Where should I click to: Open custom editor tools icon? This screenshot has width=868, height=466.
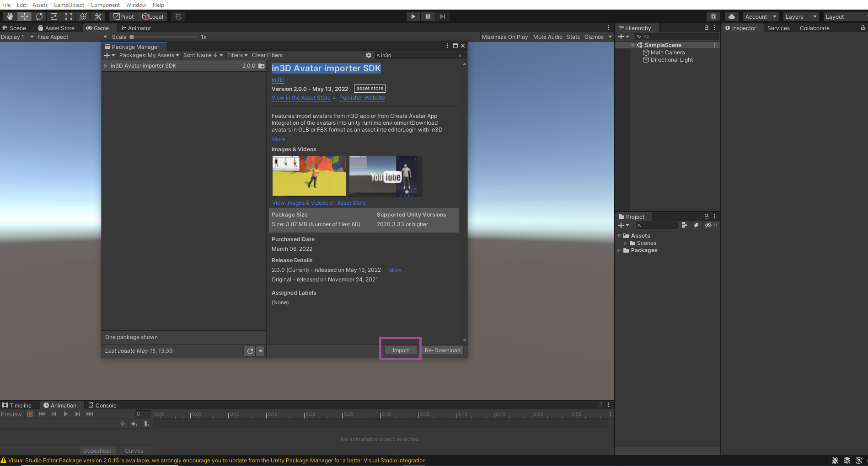click(x=98, y=16)
